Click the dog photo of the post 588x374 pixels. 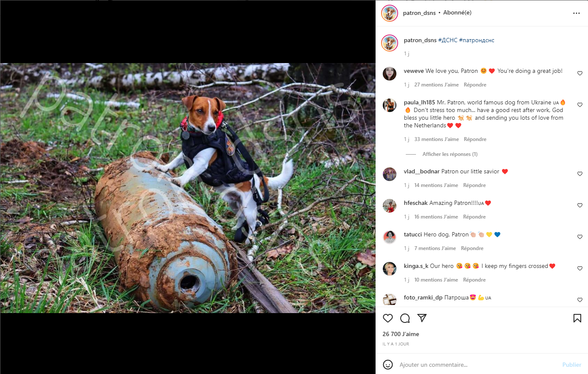(x=188, y=188)
